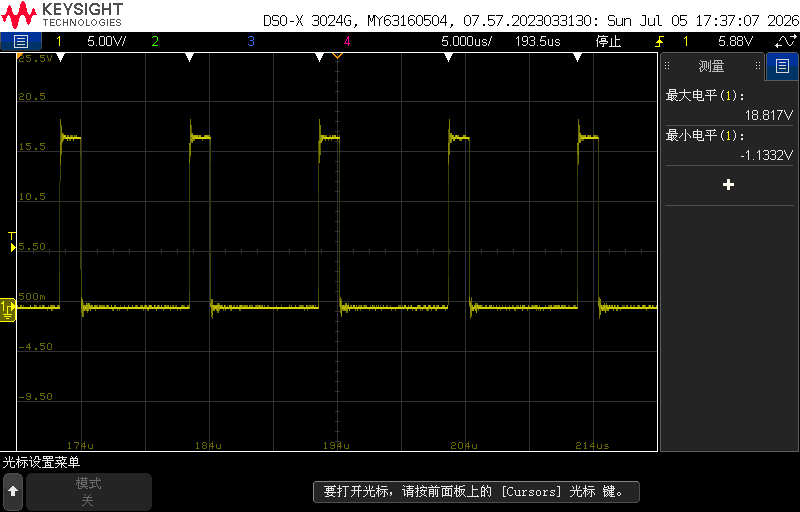
Task: Add a measurement with the plus button
Action: tap(729, 185)
